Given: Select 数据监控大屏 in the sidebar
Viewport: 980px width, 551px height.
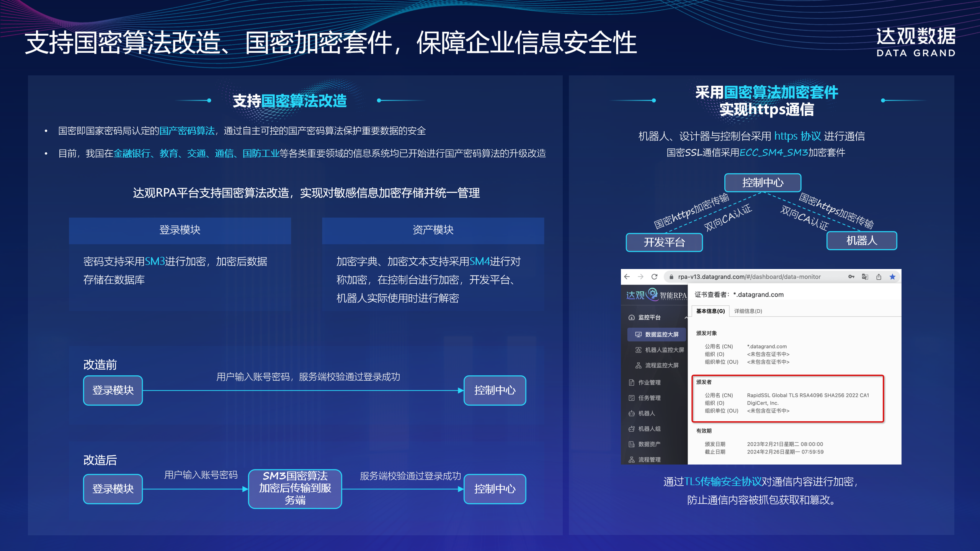Looking at the screenshot, I should [x=661, y=334].
